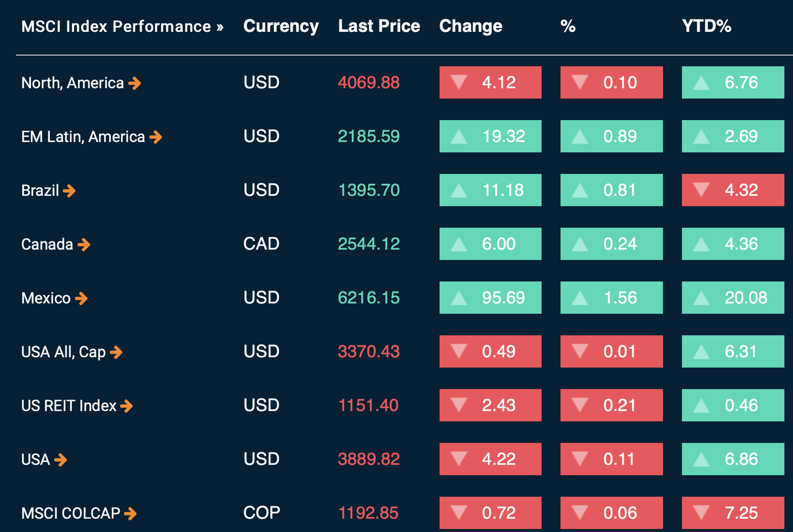Open the USA index row link

(x=35, y=460)
